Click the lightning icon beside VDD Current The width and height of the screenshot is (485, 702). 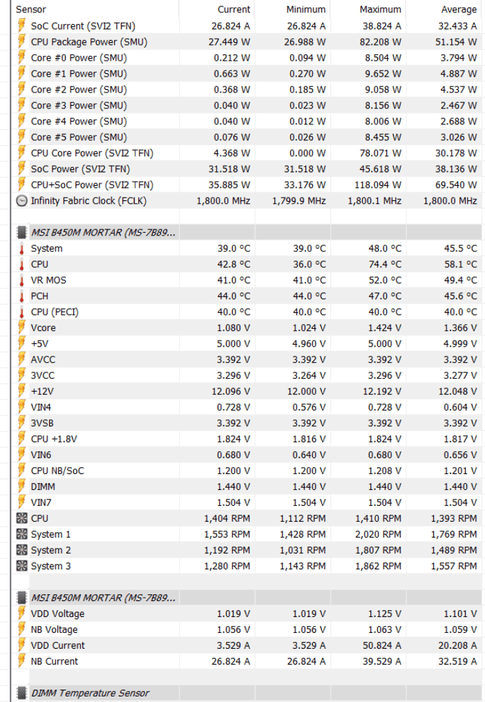tap(21, 645)
